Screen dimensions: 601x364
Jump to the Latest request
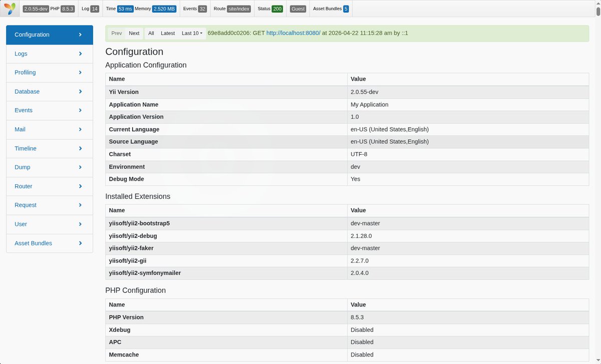[x=168, y=33]
